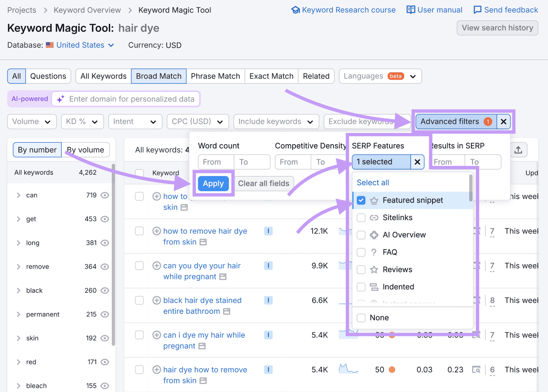Expand the 'permanent' keyword group
This screenshot has height=392, width=548.
click(18, 314)
